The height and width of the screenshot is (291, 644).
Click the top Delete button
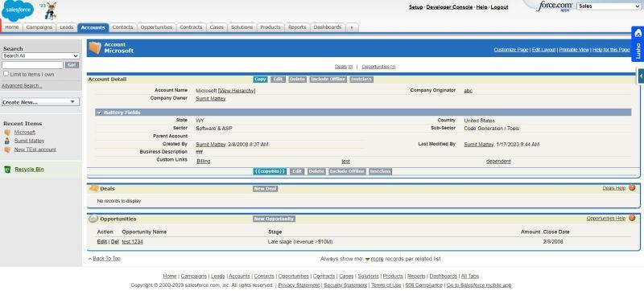pos(297,80)
